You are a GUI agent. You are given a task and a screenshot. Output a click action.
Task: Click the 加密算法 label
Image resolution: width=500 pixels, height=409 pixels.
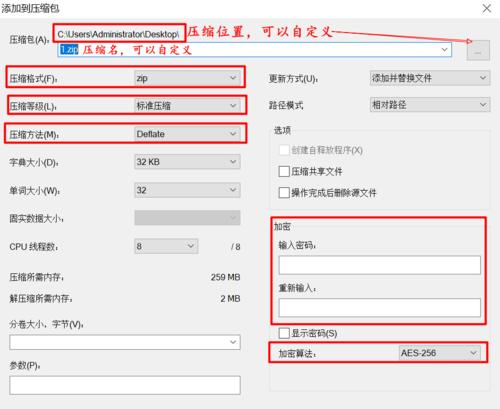(297, 354)
